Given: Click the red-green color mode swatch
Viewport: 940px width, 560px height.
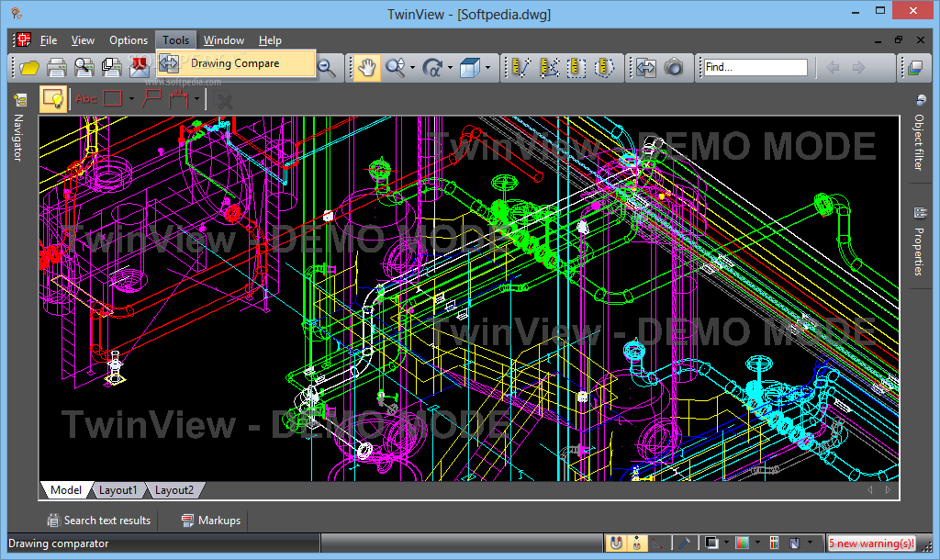Looking at the screenshot, I should coord(742,543).
